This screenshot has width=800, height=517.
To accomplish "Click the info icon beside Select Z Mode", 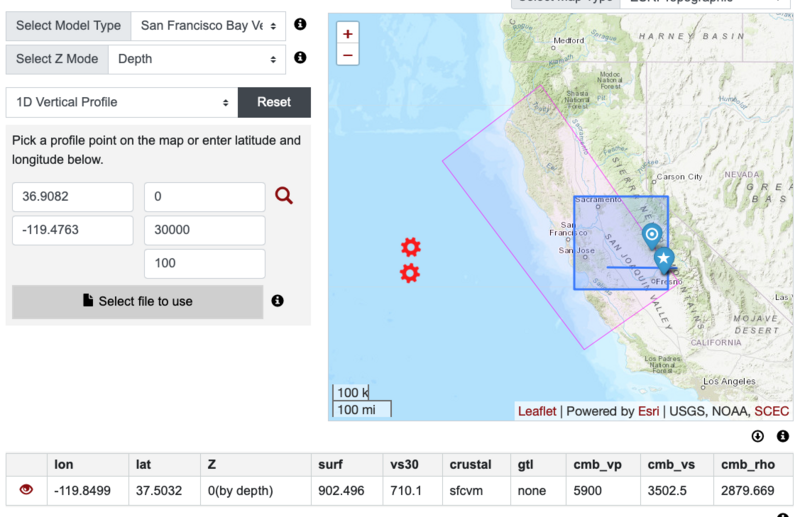I will [300, 57].
